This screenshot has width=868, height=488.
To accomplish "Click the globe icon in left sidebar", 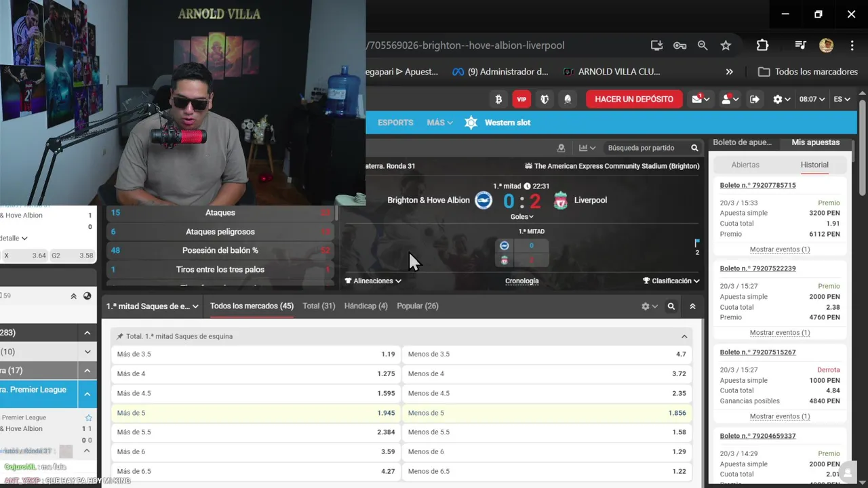I will [x=87, y=296].
